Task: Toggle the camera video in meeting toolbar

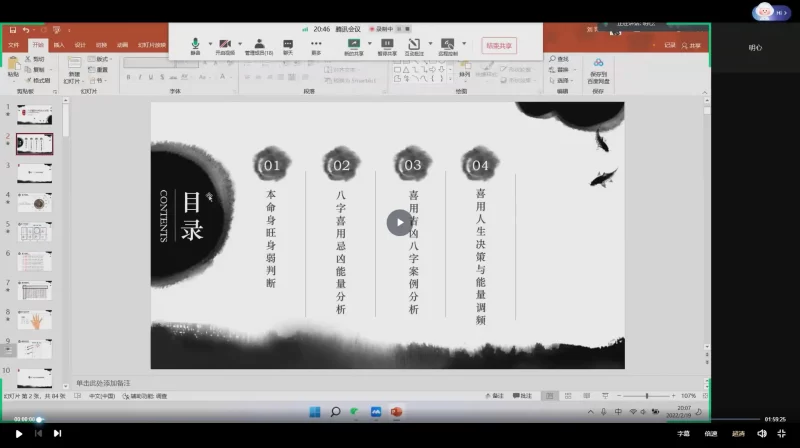Action: [225, 45]
